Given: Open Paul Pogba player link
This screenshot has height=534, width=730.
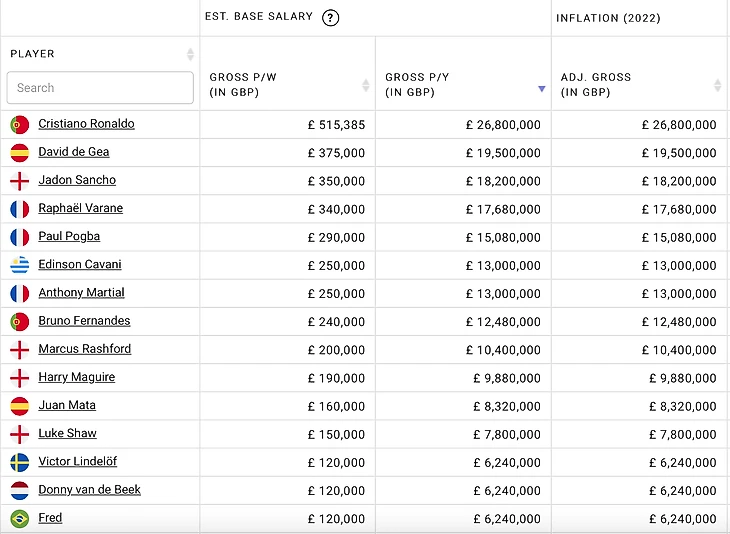Looking at the screenshot, I should click(x=69, y=236).
